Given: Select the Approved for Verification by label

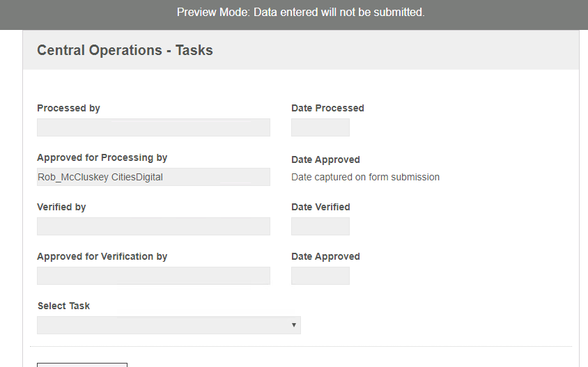Looking at the screenshot, I should coord(102,256).
